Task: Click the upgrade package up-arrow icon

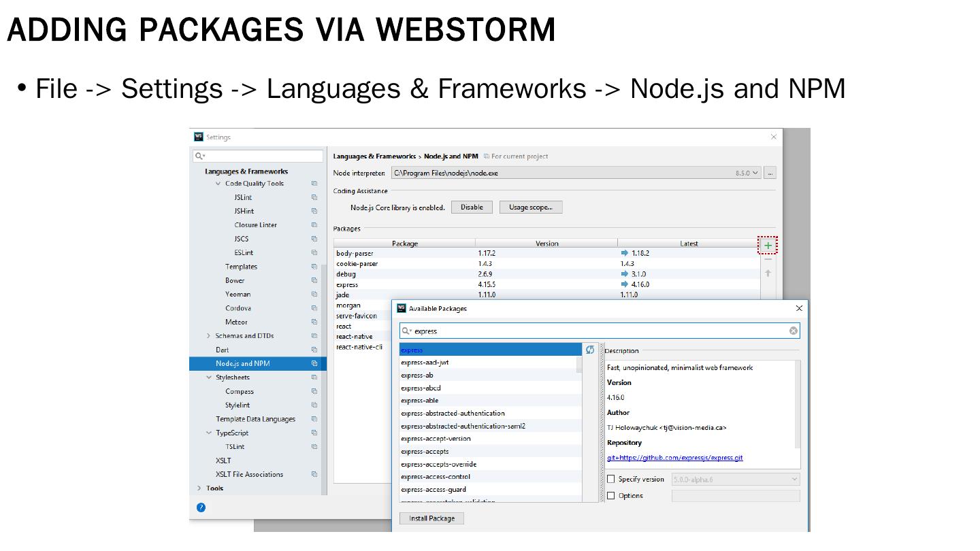Action: pyautogui.click(x=768, y=273)
